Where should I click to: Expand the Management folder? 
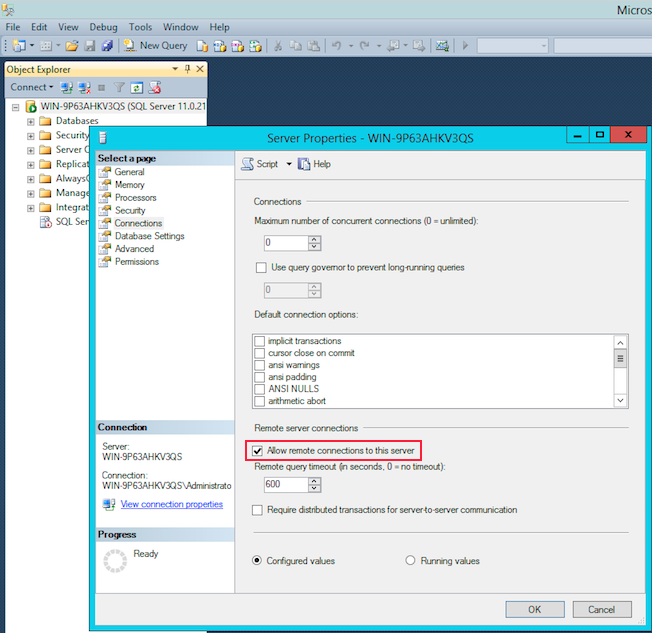30,194
